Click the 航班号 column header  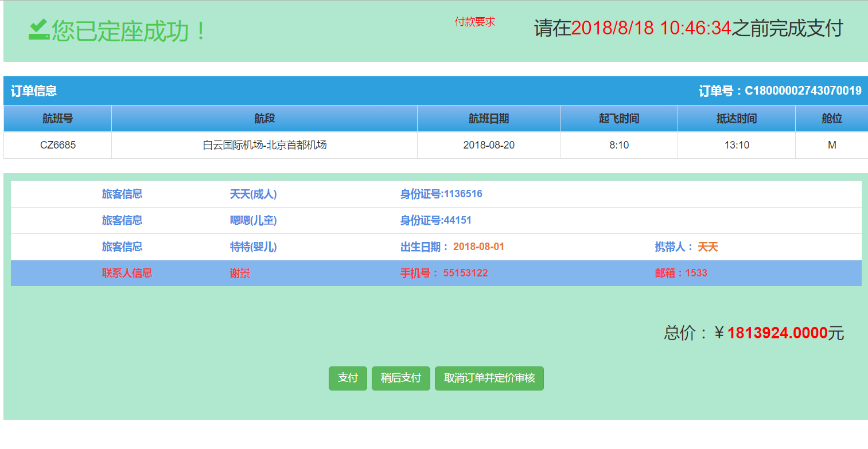point(57,119)
